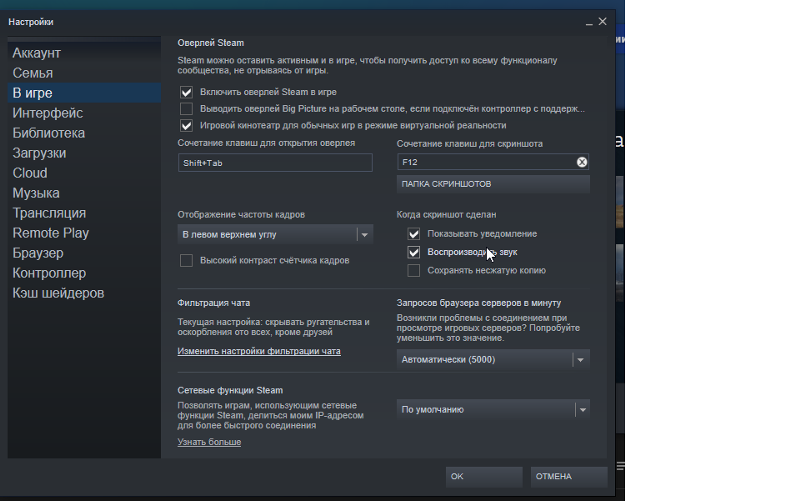Enable Big Picture overlay on desktop checkbox
Viewport: 800px width, 501px height.
[186, 109]
